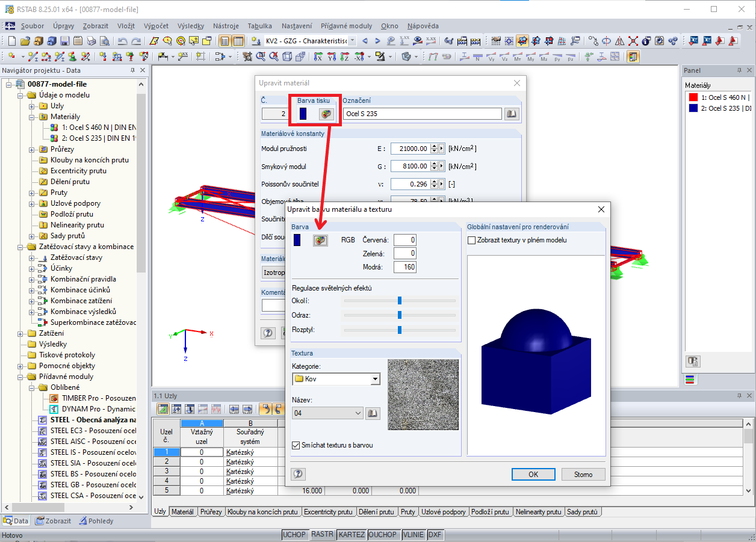
Task: Redo the action with the toolbar arrow
Action: point(136,41)
